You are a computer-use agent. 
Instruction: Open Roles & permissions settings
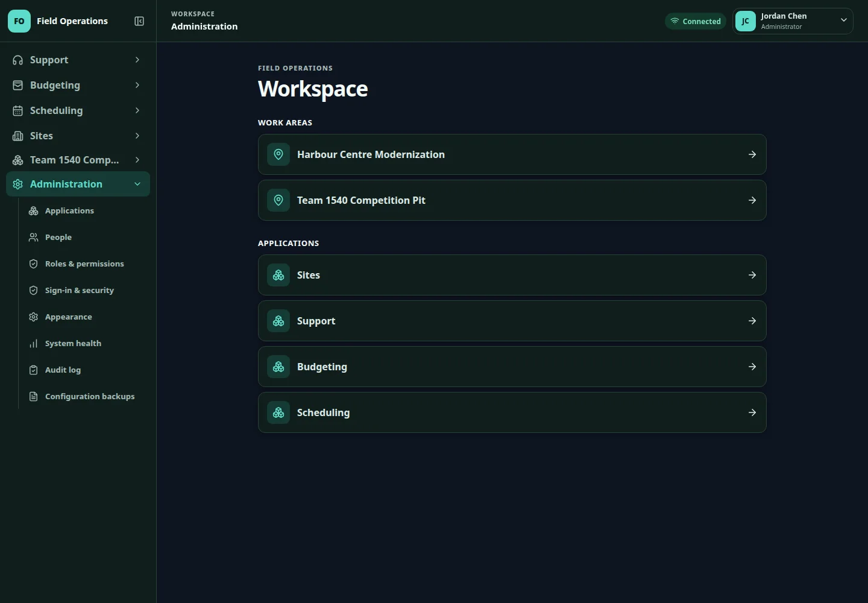pos(86,264)
